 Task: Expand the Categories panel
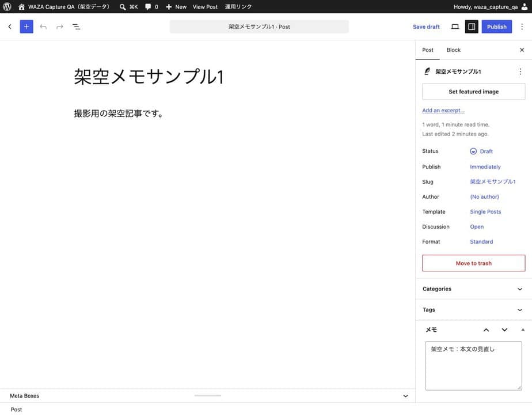coord(474,289)
